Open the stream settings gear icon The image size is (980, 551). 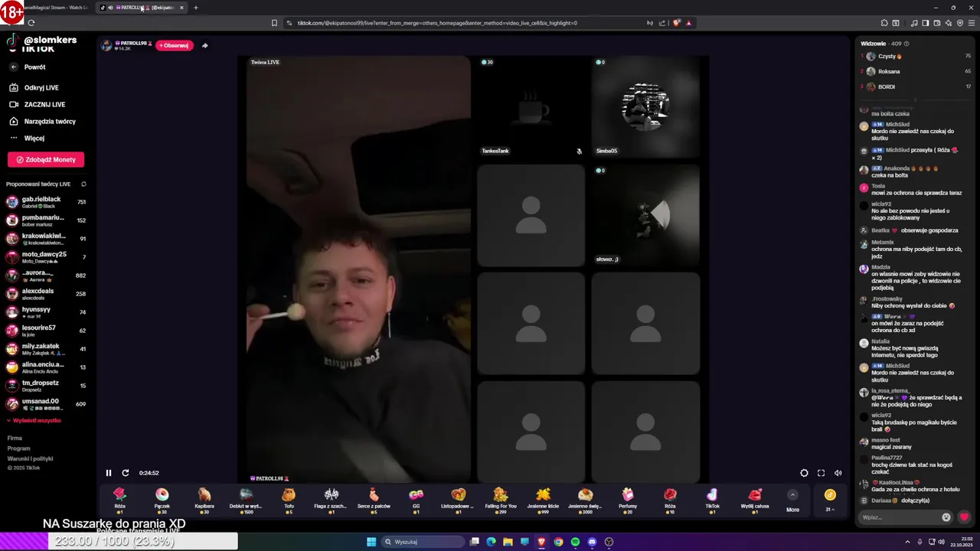coord(804,473)
